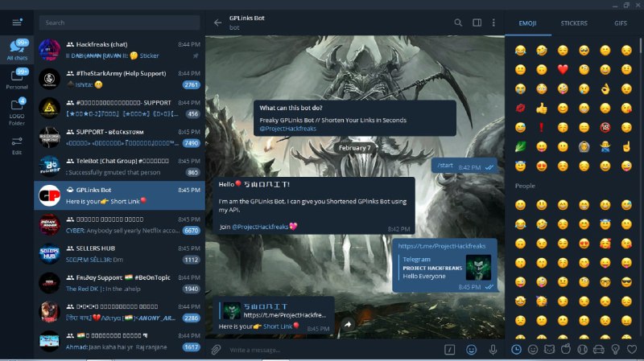Screen dimensions: 644x361
Task: Click the paperclip attach file icon
Action: pyautogui.click(x=216, y=350)
